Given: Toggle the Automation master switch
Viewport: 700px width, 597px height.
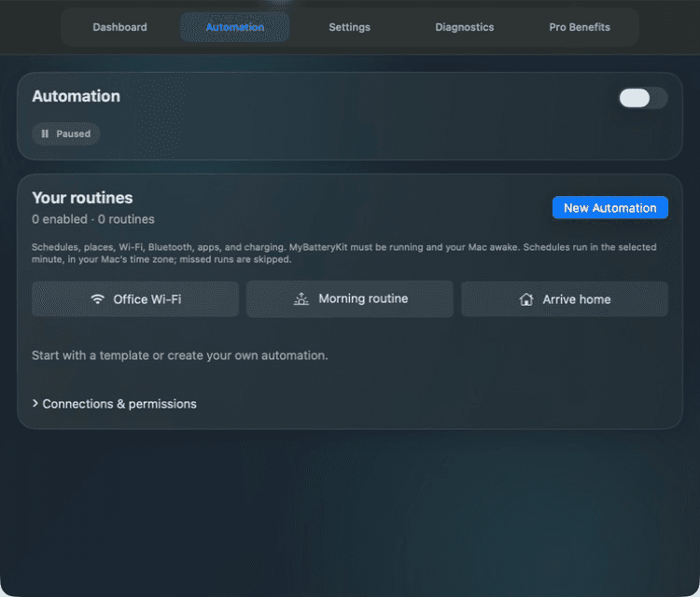Looking at the screenshot, I should click(643, 98).
